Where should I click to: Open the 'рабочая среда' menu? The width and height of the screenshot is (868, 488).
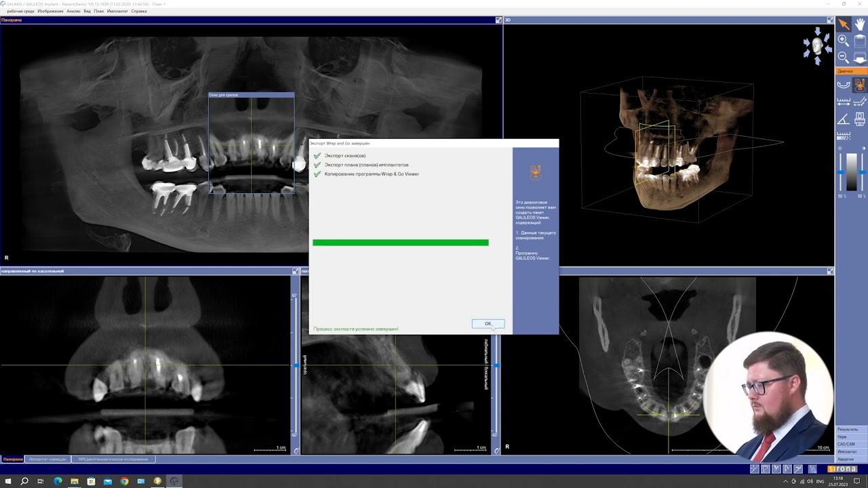[x=20, y=11]
